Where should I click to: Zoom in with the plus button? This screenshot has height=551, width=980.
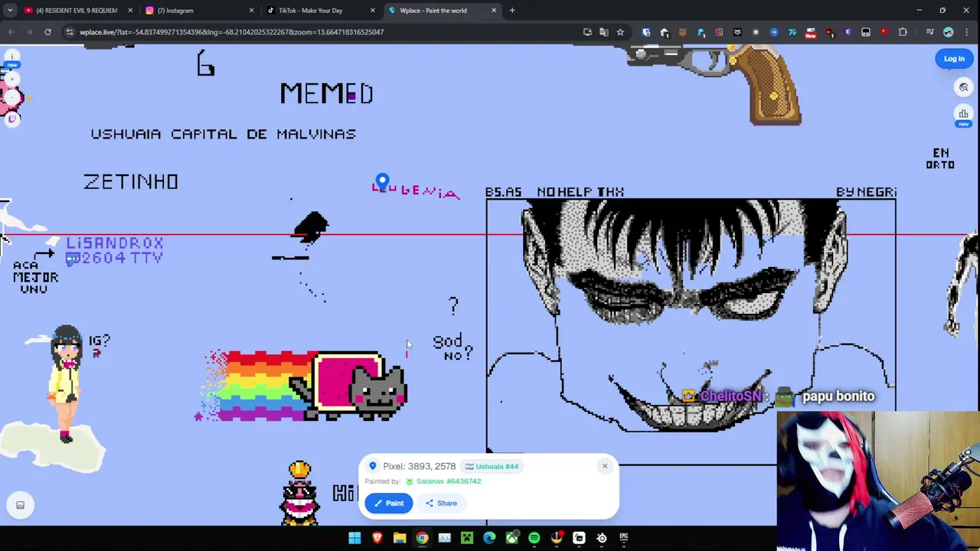click(11, 80)
